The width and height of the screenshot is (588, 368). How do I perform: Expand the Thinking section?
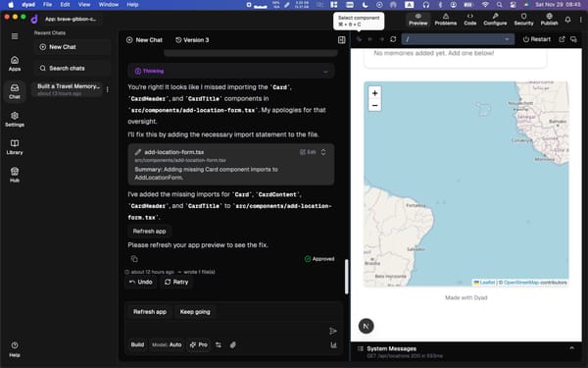[x=231, y=71]
